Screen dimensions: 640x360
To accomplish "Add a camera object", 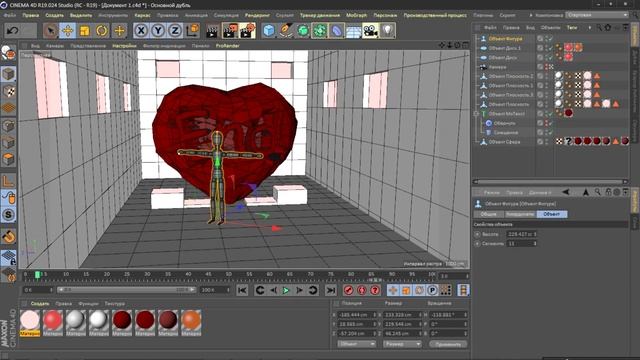I will point(371,31).
